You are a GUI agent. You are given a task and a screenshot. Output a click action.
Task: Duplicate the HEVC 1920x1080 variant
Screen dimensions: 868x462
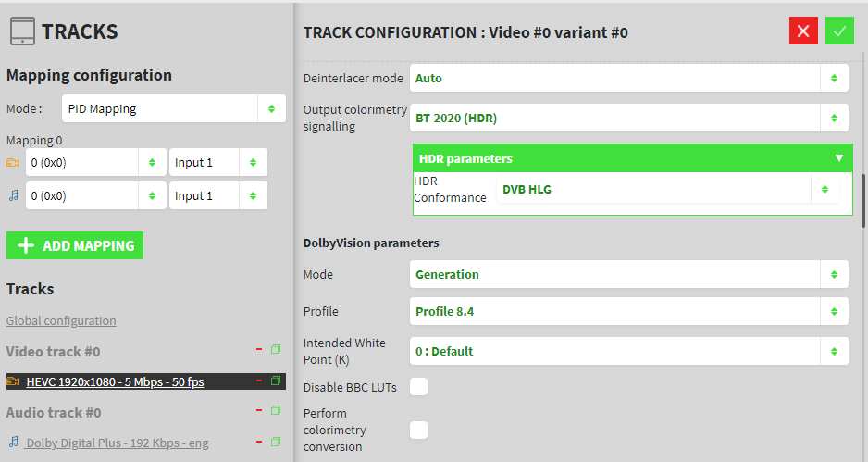click(x=275, y=381)
